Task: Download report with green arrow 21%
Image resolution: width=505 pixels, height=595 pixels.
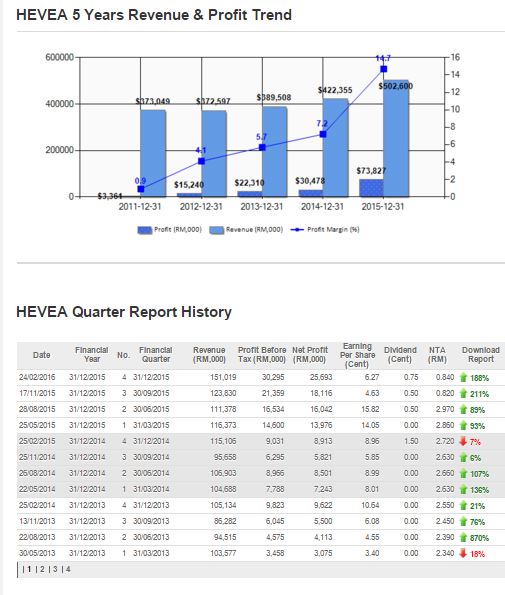Action: point(472,505)
